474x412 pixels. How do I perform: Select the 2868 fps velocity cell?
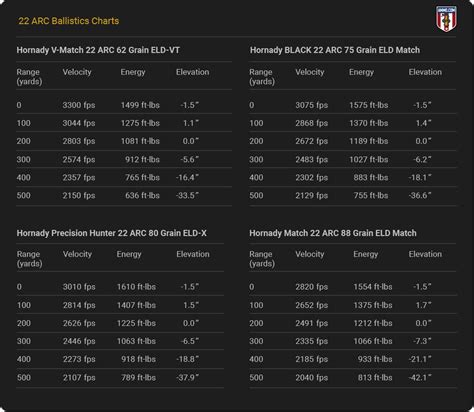(x=312, y=123)
